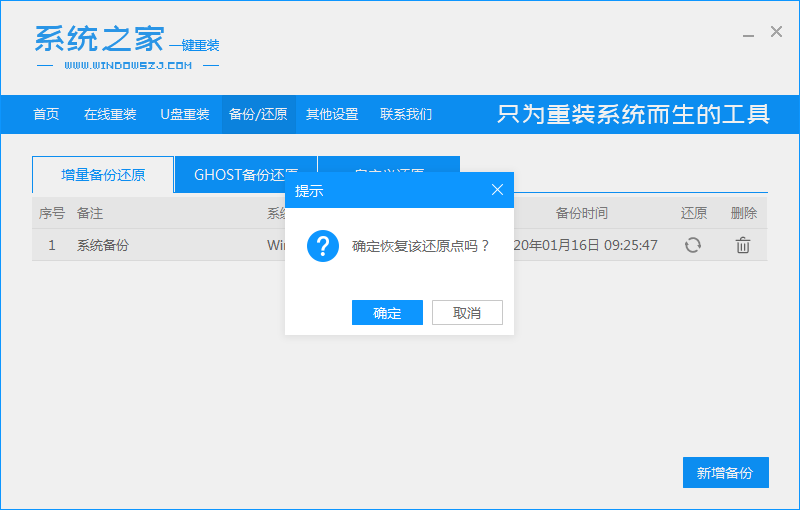Go to the 首页 menu
Viewport: 800px width, 510px height.
pyautogui.click(x=46, y=114)
